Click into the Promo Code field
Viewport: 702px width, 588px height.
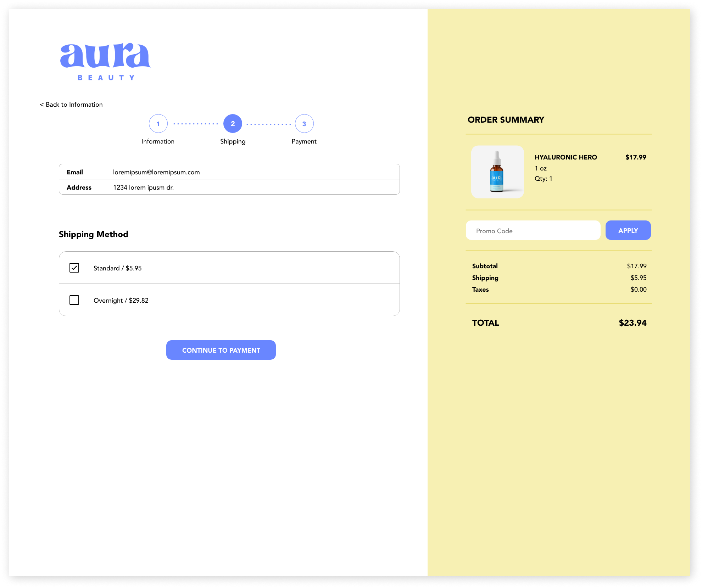tap(533, 231)
